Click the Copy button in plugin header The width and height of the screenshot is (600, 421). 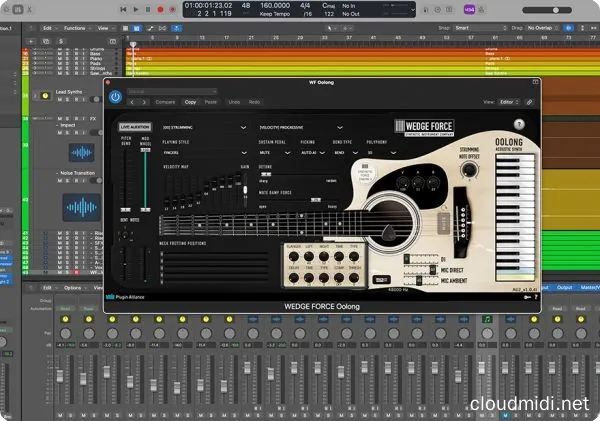(190, 101)
